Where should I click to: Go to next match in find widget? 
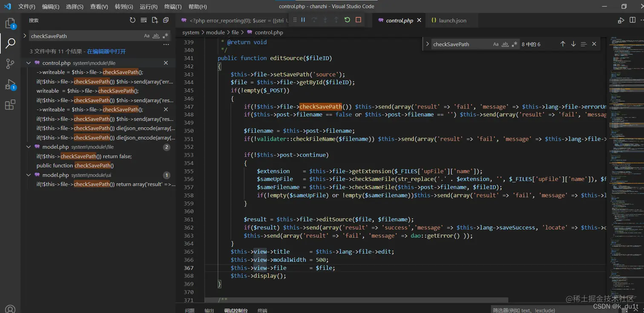point(573,44)
